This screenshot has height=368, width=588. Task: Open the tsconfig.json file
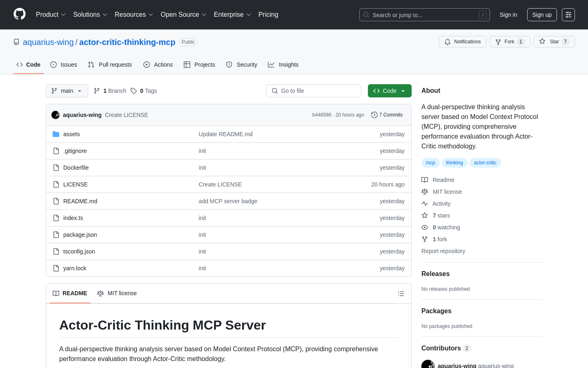pos(79,251)
